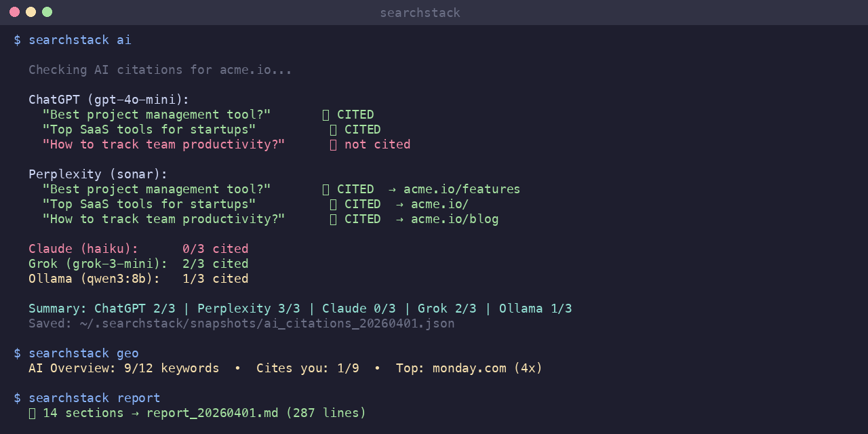Click the CITED icon beside "Top SaaS tools for startups"
Image resolution: width=868 pixels, height=434 pixels.
[x=333, y=129]
